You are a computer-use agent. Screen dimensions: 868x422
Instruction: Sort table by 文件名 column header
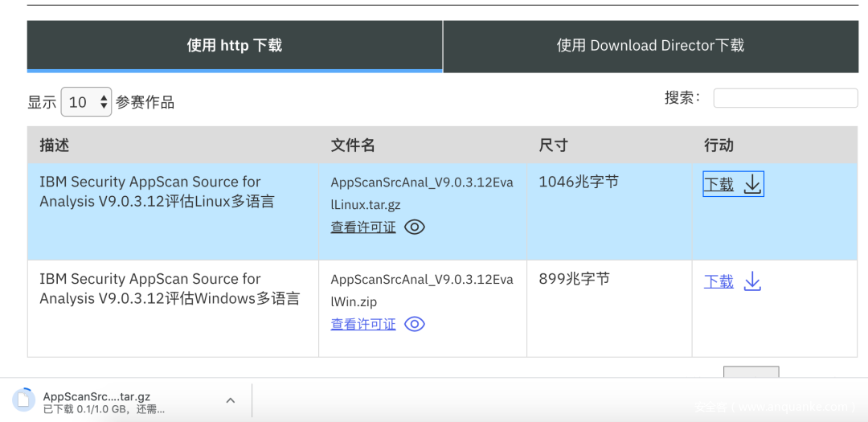(x=353, y=145)
